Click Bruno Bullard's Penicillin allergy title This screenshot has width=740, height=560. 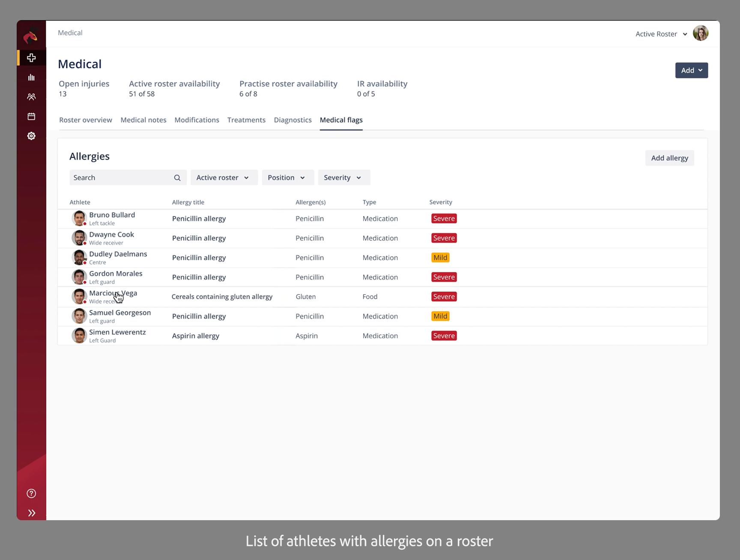pos(199,218)
